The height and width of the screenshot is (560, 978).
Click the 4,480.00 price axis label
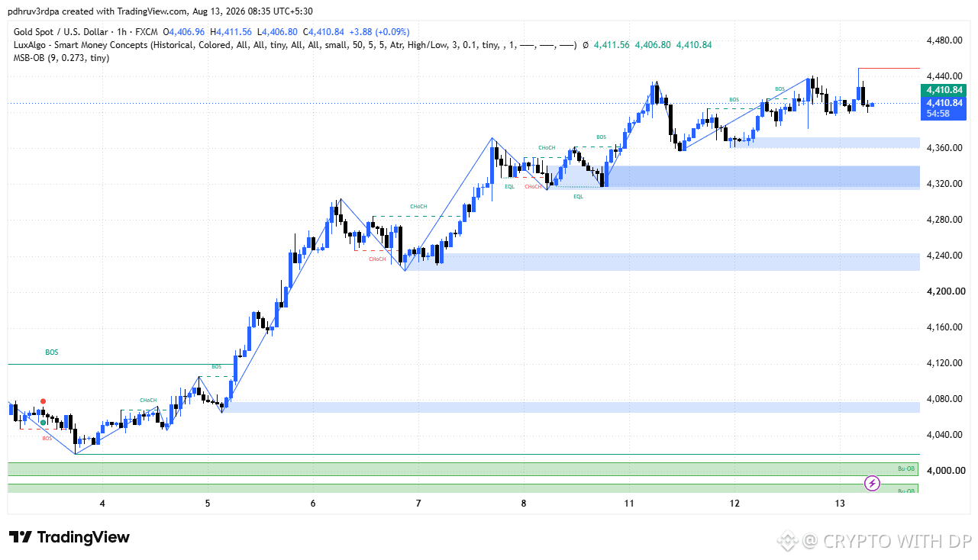pyautogui.click(x=944, y=40)
